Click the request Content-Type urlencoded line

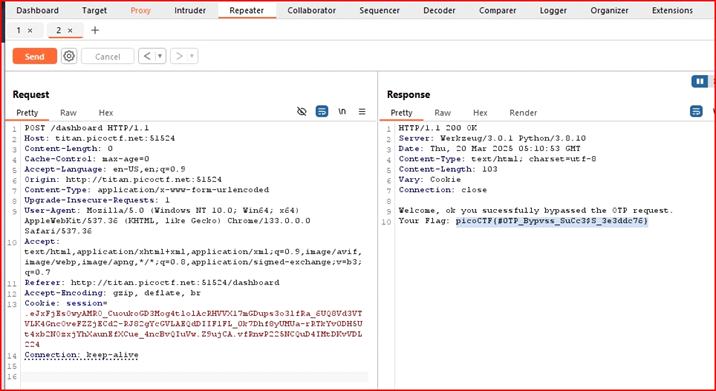click(147, 190)
